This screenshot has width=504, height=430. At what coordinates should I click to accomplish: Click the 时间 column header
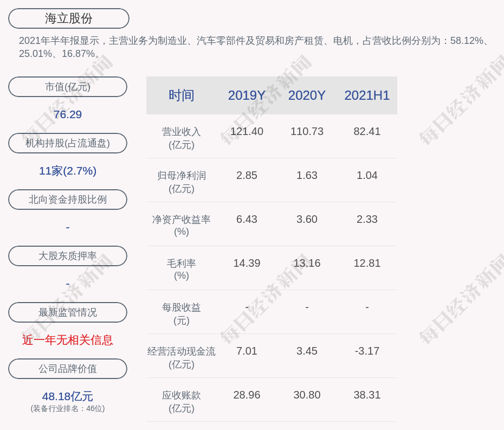[182, 95]
